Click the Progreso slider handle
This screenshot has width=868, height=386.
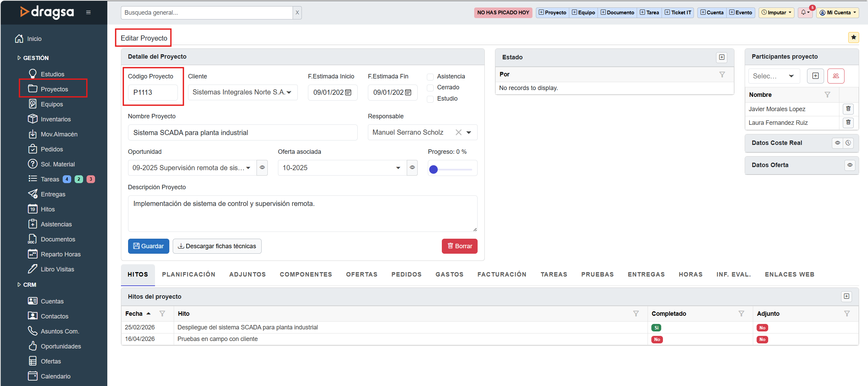coord(433,169)
